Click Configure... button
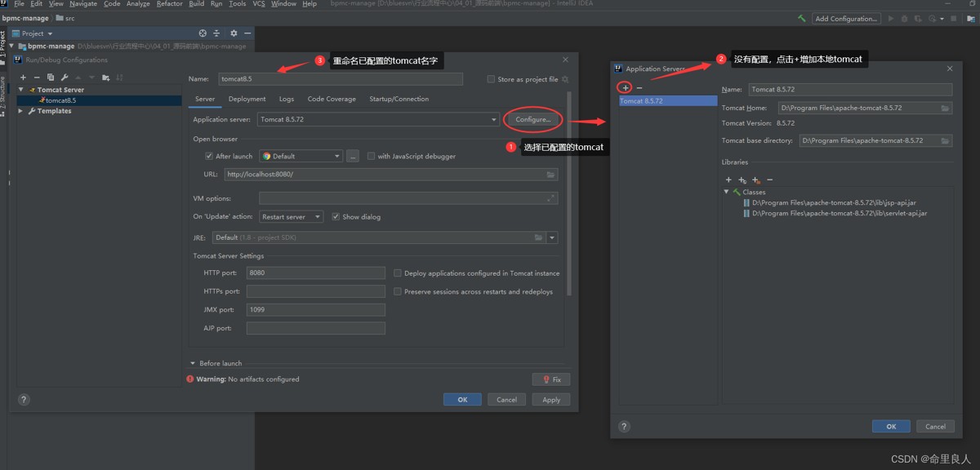The image size is (980, 470). pos(533,120)
